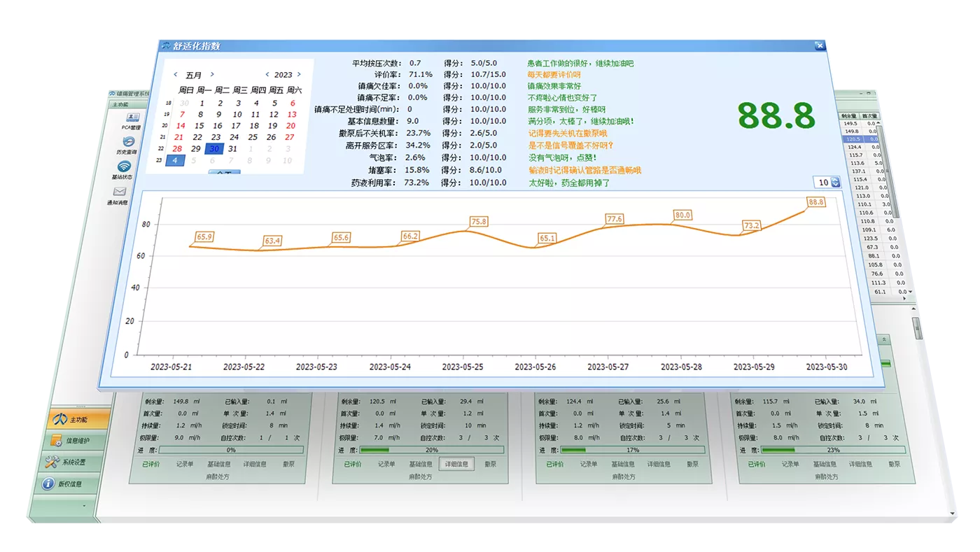Select the 109.1 row in background table

tap(878, 229)
